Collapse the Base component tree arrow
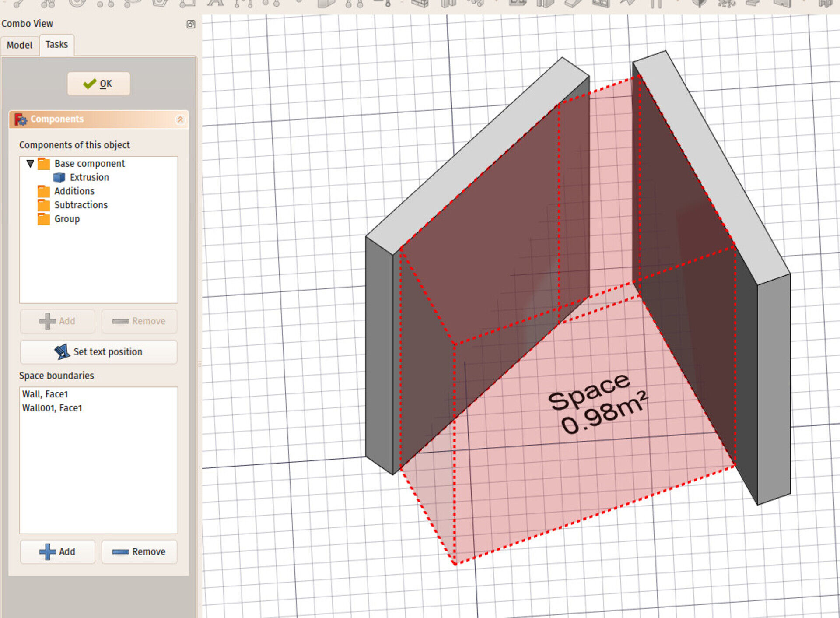Image resolution: width=840 pixels, height=618 pixels. click(30, 164)
